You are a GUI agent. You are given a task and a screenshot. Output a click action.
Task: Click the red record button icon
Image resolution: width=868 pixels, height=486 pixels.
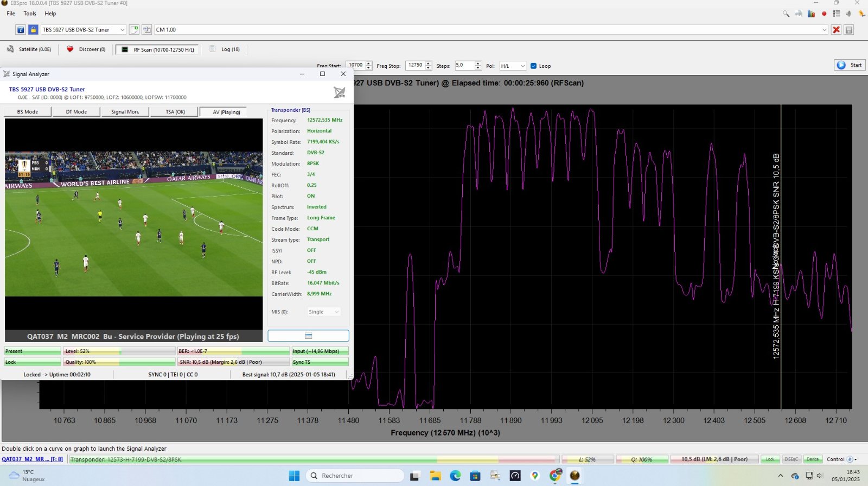point(824,14)
